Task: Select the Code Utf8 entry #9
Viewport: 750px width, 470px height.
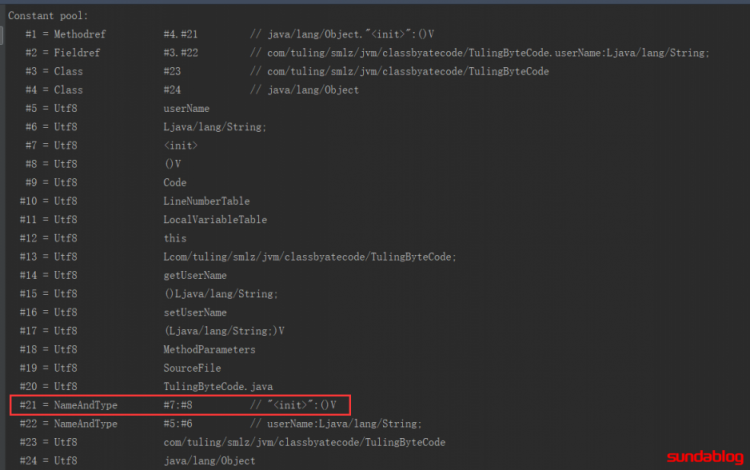Action: coord(106,183)
